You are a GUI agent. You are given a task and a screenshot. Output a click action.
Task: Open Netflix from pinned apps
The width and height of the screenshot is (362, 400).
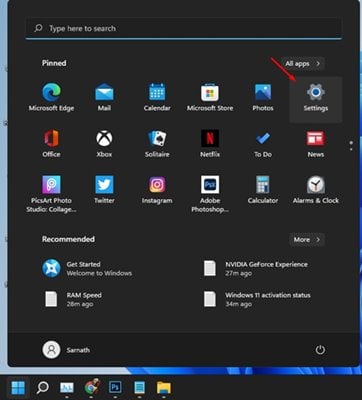(210, 143)
